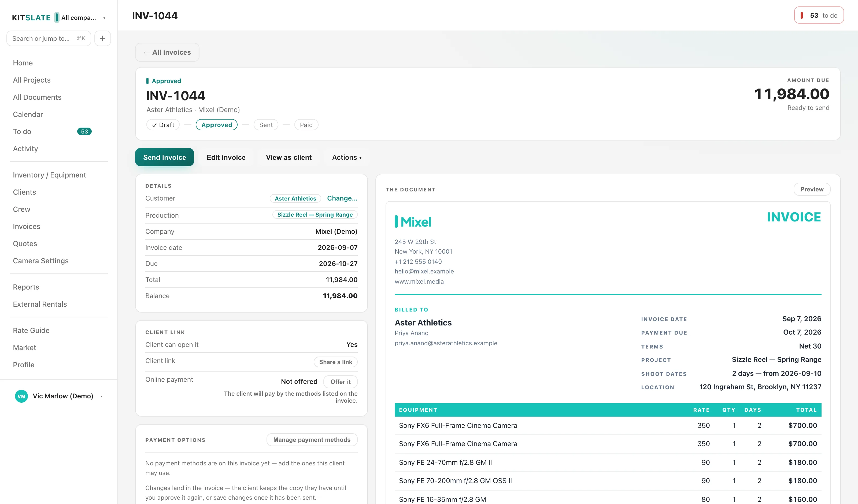This screenshot has height=504, width=858.
Task: Focus the Search or jump to field
Action: point(49,38)
